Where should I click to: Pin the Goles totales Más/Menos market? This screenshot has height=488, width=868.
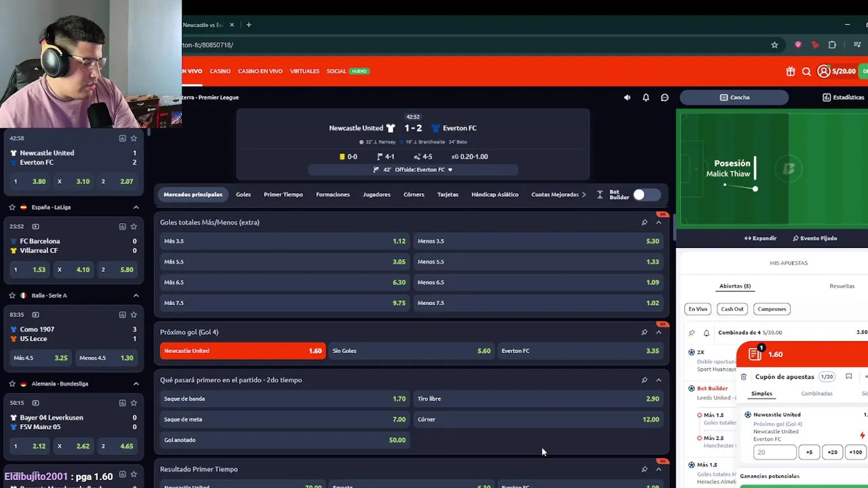pyautogui.click(x=644, y=222)
